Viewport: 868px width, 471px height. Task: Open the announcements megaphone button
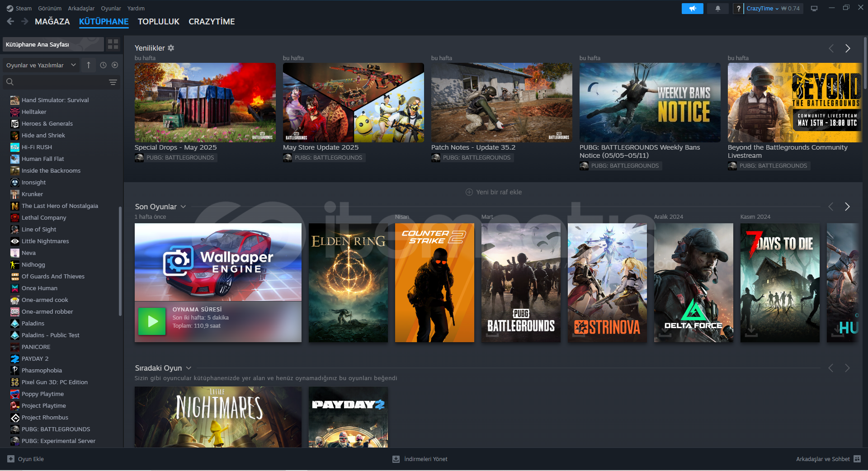pyautogui.click(x=692, y=9)
